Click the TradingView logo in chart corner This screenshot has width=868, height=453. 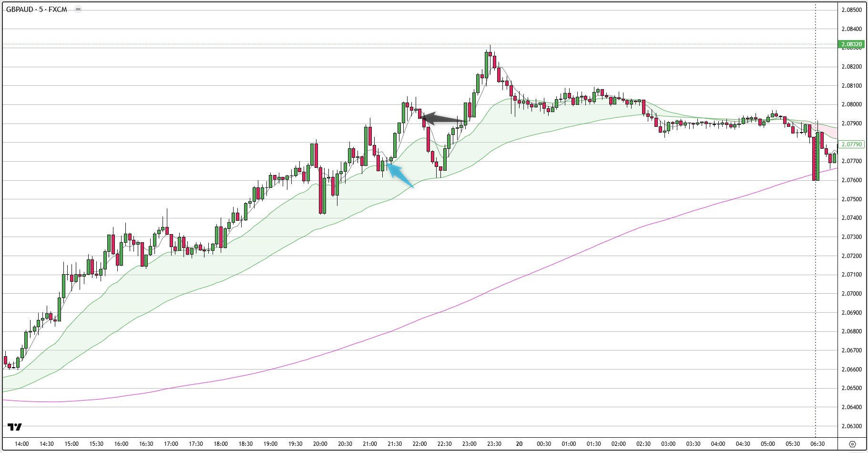pyautogui.click(x=15, y=427)
